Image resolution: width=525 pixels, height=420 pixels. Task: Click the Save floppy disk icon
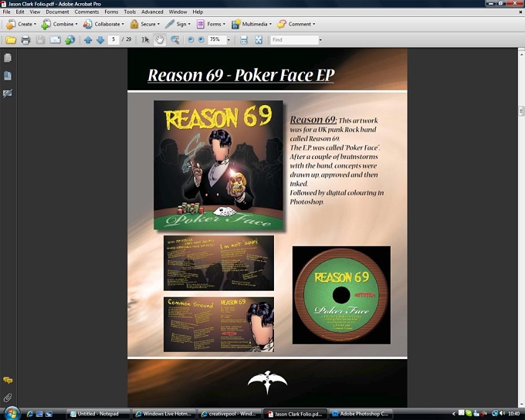[40, 40]
